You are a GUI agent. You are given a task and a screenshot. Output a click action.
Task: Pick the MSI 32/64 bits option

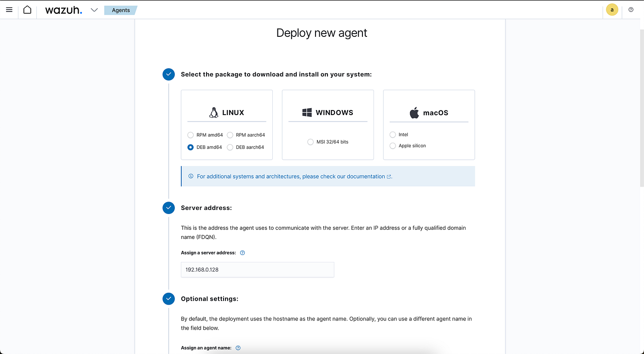click(x=310, y=142)
